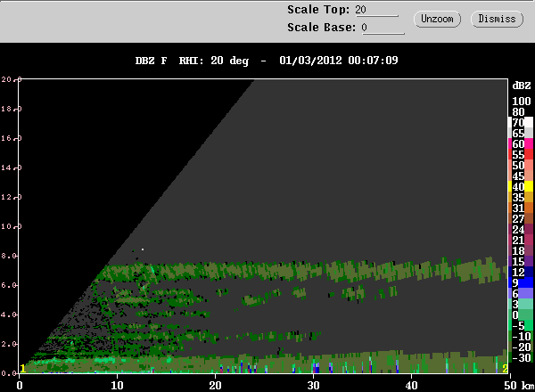Click the 'Scale Top:' label

318,10
